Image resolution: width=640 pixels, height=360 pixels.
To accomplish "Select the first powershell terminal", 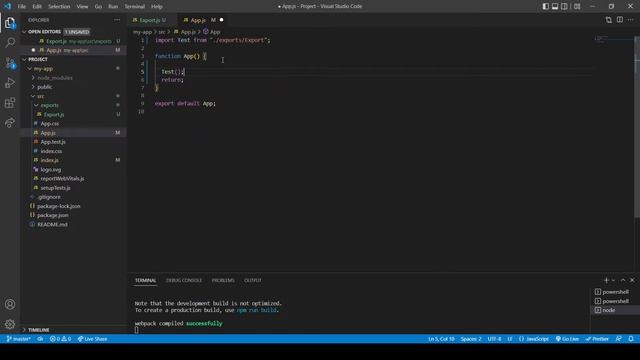I will click(x=615, y=292).
